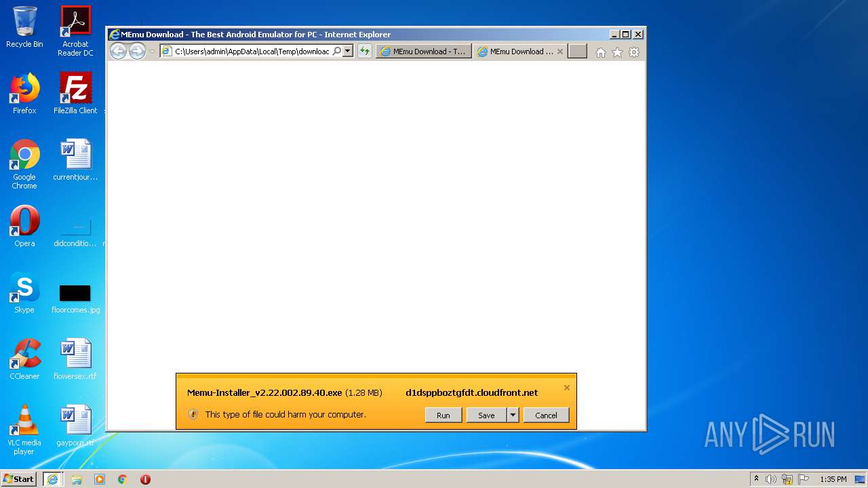Screen dimensions: 868x488
Task: Minimize the Internet Explorer window
Action: [x=614, y=35]
